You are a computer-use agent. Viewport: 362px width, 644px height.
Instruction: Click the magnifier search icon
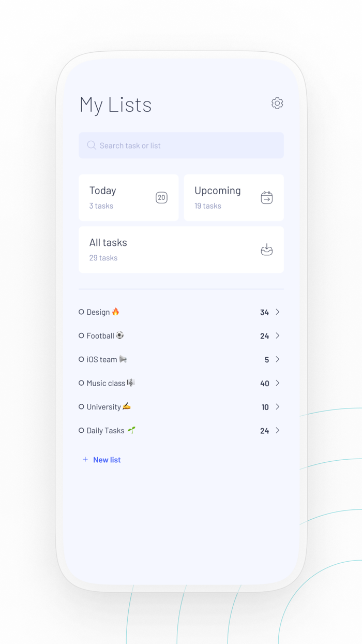point(92,145)
